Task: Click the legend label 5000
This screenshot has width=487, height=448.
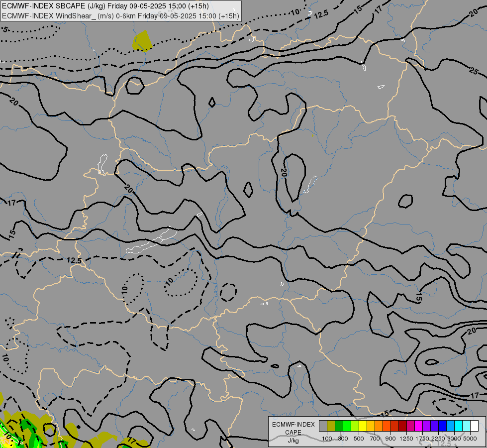Action: 470,439
